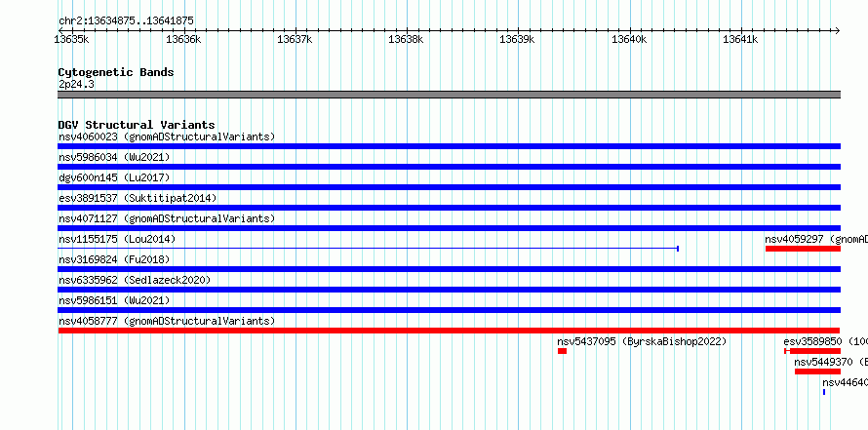Click the Cytogenetic Bands track title
This screenshot has width=868, height=430.
[116, 72]
